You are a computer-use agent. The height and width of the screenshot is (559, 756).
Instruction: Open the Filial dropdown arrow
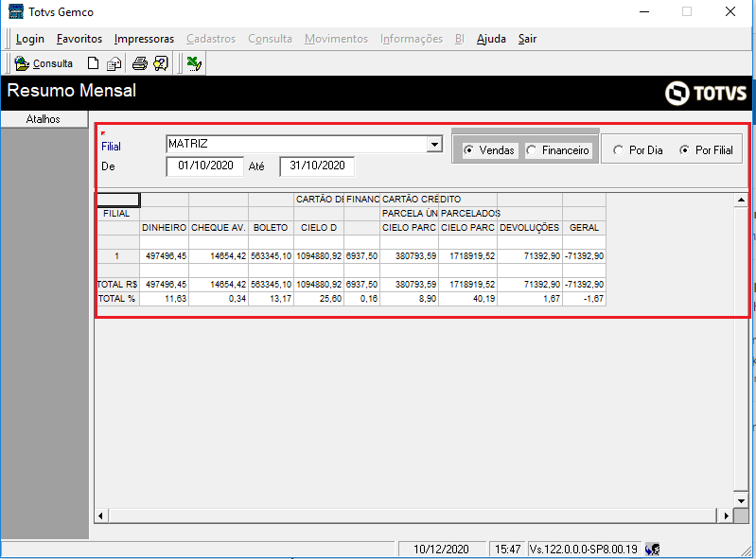tap(434, 144)
